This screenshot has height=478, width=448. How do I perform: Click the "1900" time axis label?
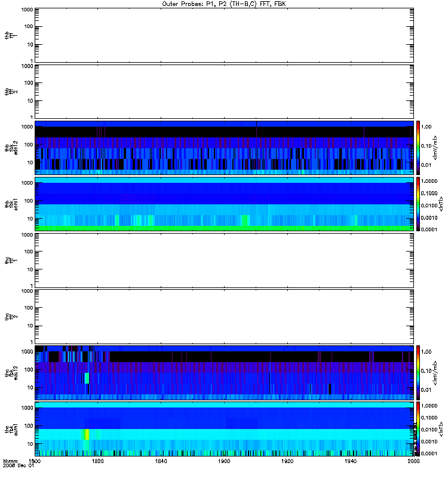pos(224,461)
